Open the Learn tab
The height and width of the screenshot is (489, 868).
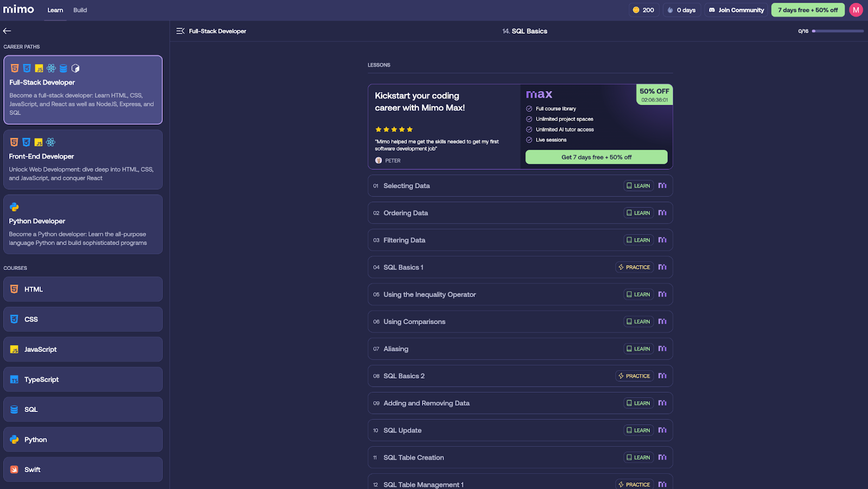[55, 10]
